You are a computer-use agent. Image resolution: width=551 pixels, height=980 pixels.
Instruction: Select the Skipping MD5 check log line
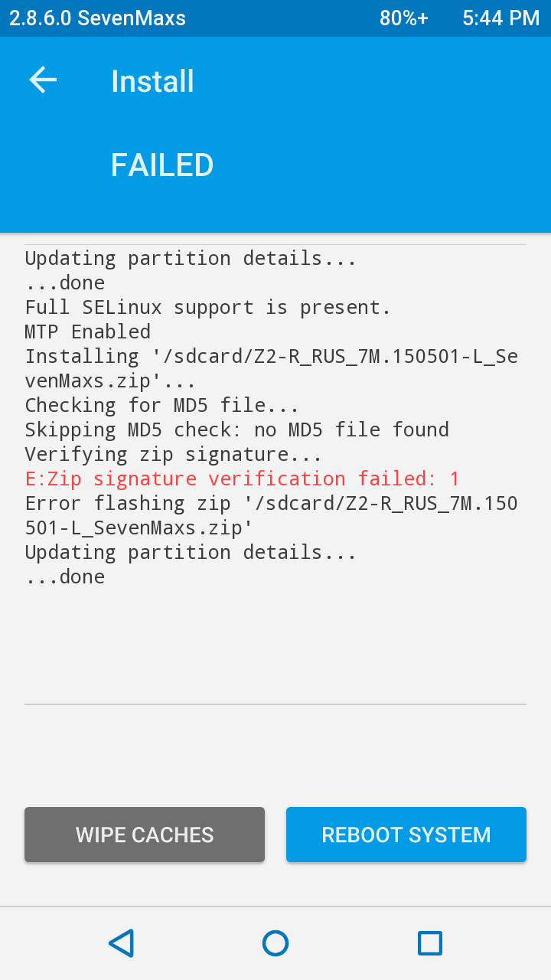click(x=237, y=430)
